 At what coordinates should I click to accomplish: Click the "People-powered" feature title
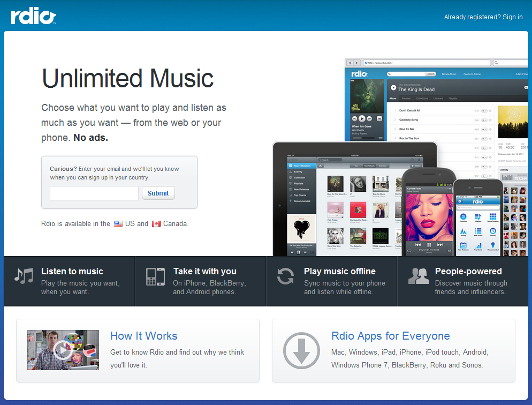468,271
